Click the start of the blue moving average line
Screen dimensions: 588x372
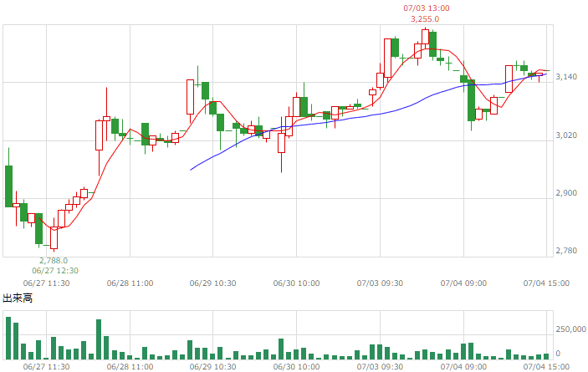point(191,170)
